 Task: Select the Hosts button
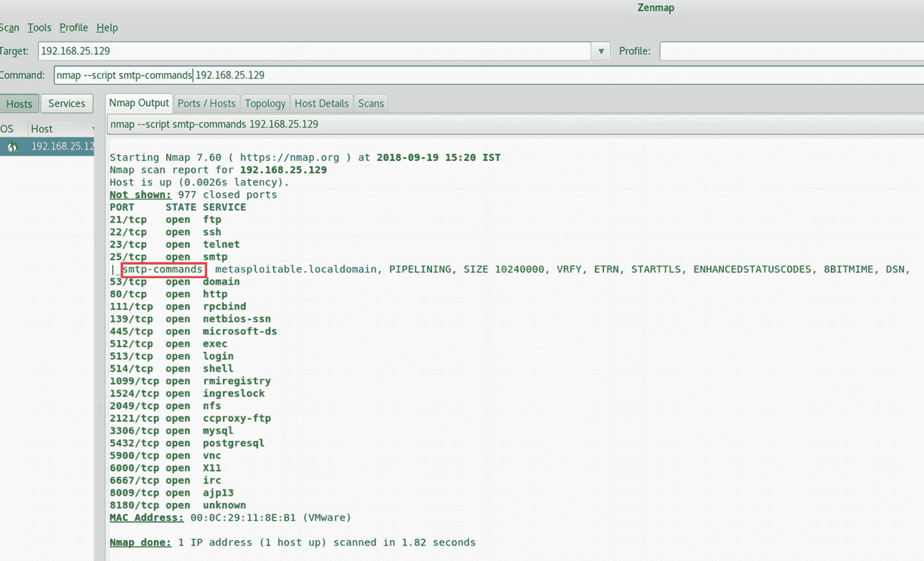[19, 104]
